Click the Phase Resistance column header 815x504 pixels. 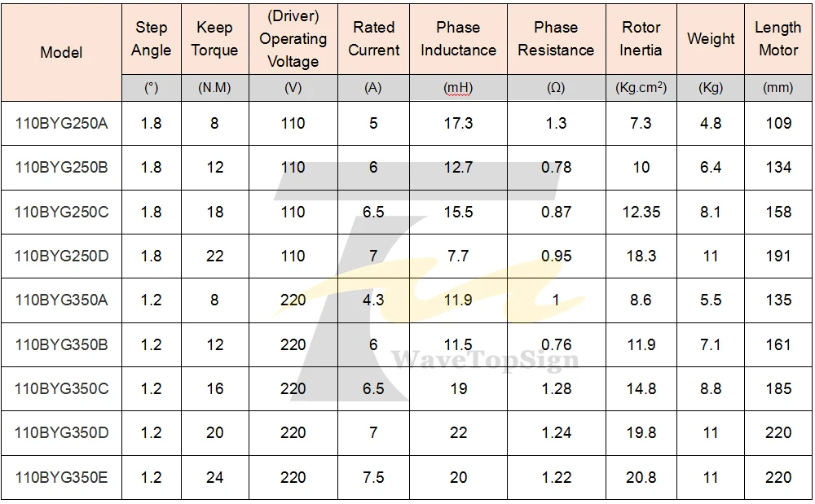tap(556, 39)
